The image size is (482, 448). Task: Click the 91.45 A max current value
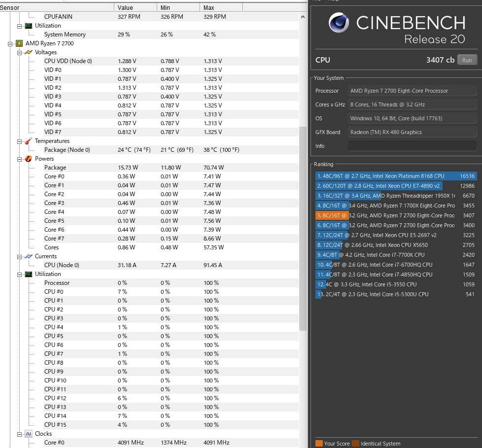click(213, 265)
